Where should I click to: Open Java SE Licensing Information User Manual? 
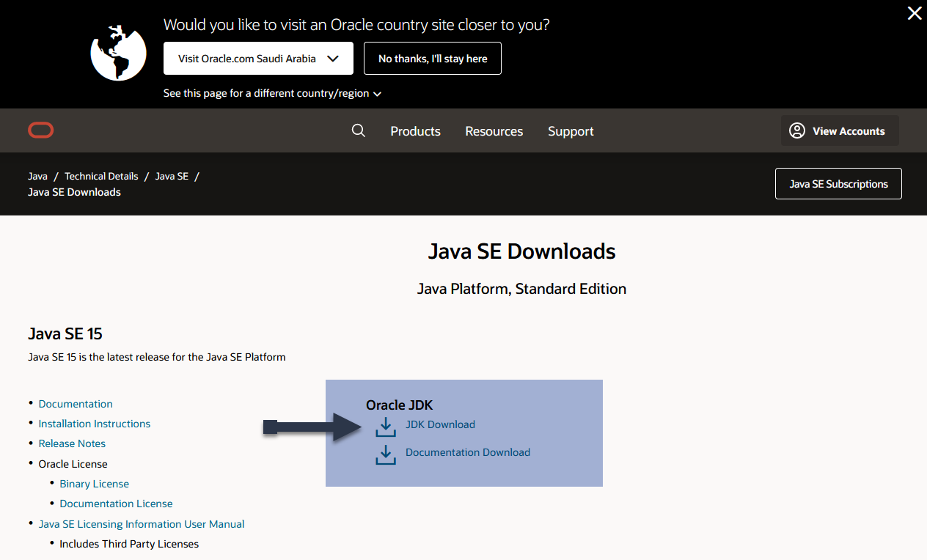coord(142,524)
